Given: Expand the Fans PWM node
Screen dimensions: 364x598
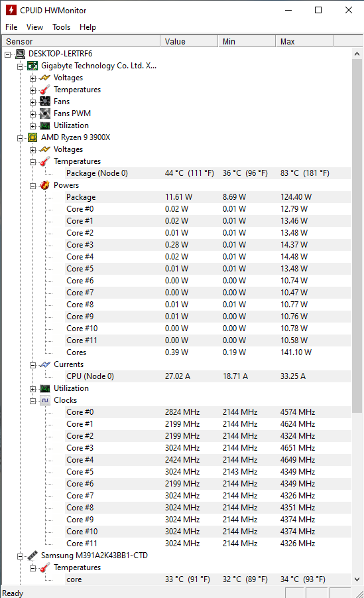Looking at the screenshot, I should pos(32,114).
